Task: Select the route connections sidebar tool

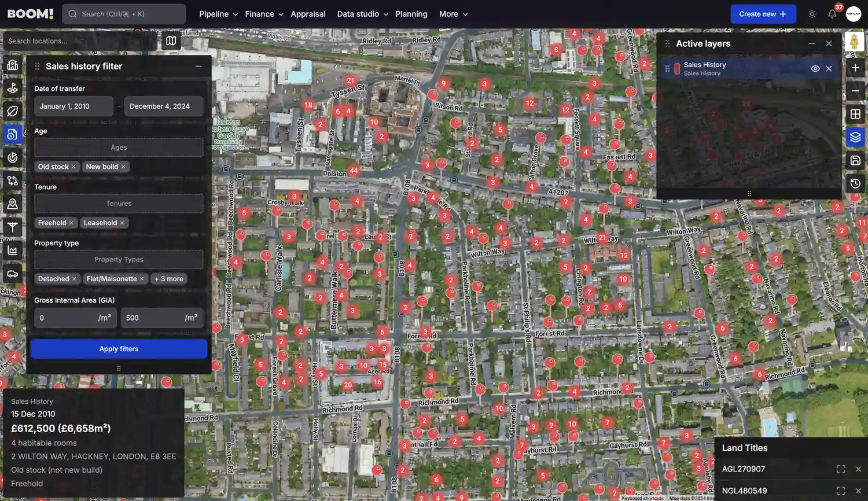Action: [x=13, y=180]
